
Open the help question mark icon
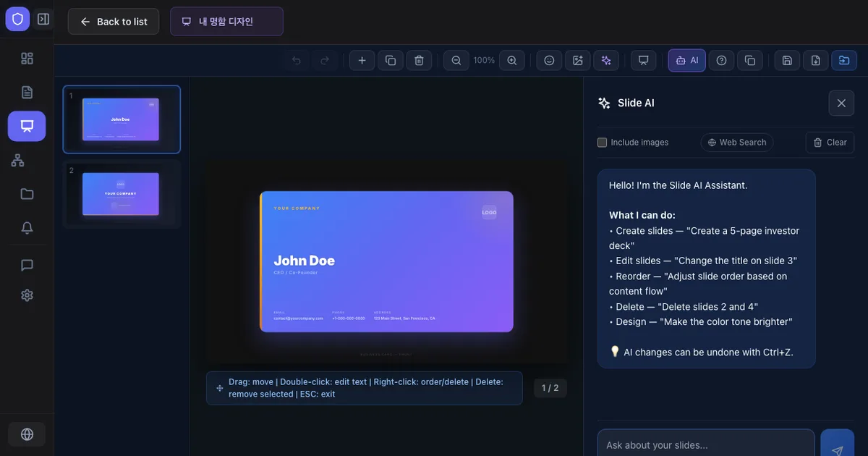point(721,61)
